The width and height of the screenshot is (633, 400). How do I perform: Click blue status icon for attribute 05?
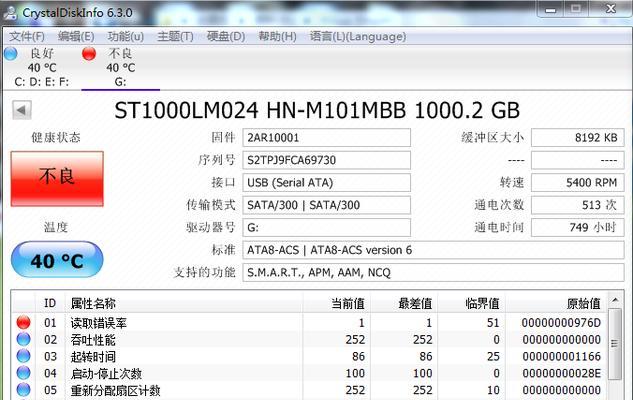point(23,390)
